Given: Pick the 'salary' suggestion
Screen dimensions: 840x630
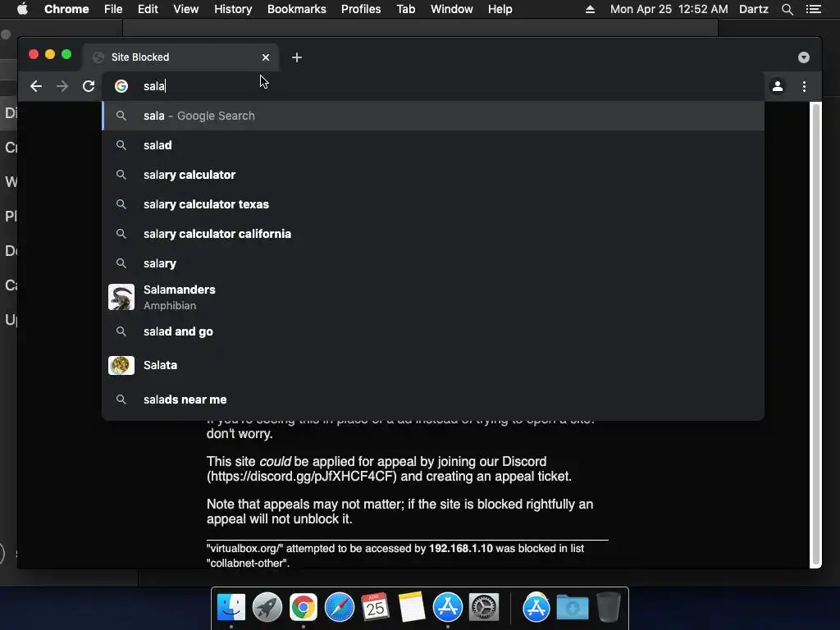Looking at the screenshot, I should pos(433,263).
